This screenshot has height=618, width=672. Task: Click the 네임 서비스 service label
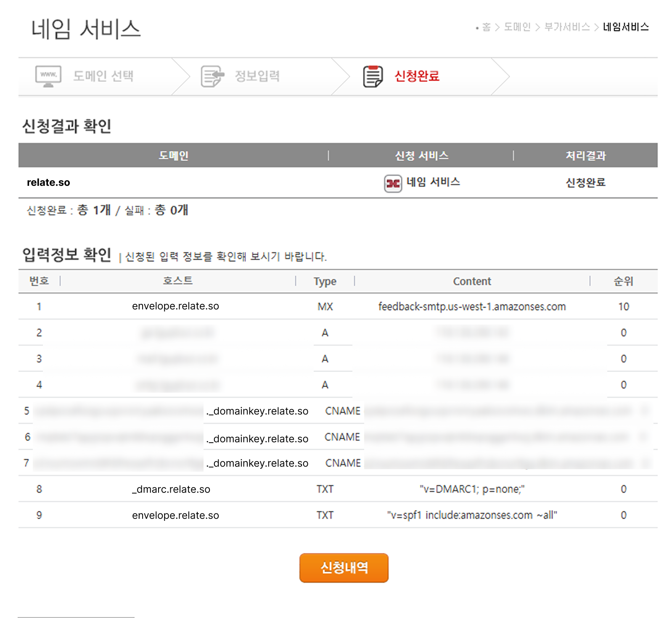[x=433, y=182]
